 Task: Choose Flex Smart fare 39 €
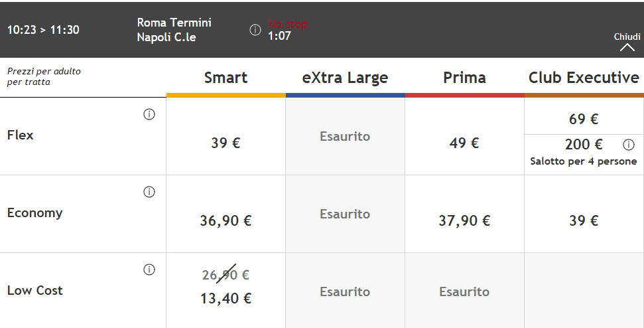(226, 137)
